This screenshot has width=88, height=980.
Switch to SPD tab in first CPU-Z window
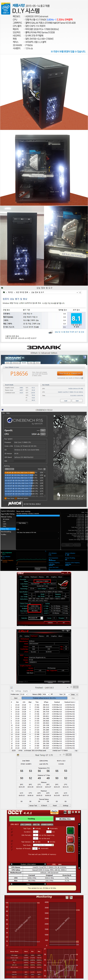[x=47, y=577]
